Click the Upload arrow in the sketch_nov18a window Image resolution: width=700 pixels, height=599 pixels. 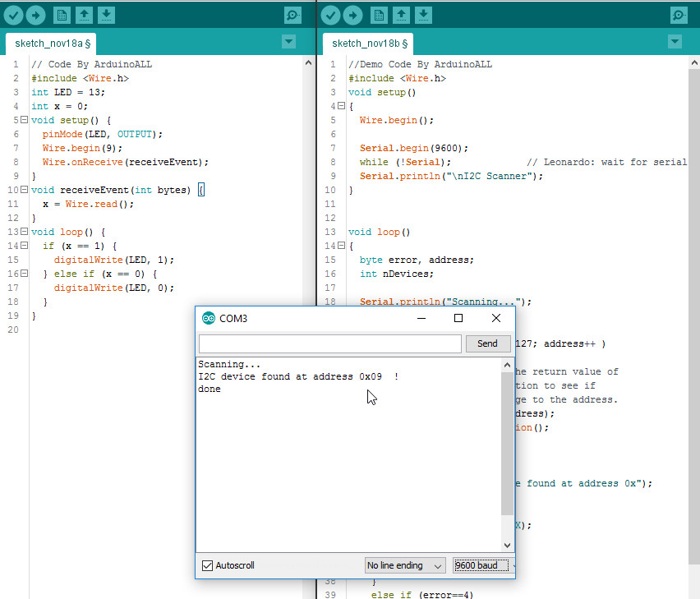point(35,15)
